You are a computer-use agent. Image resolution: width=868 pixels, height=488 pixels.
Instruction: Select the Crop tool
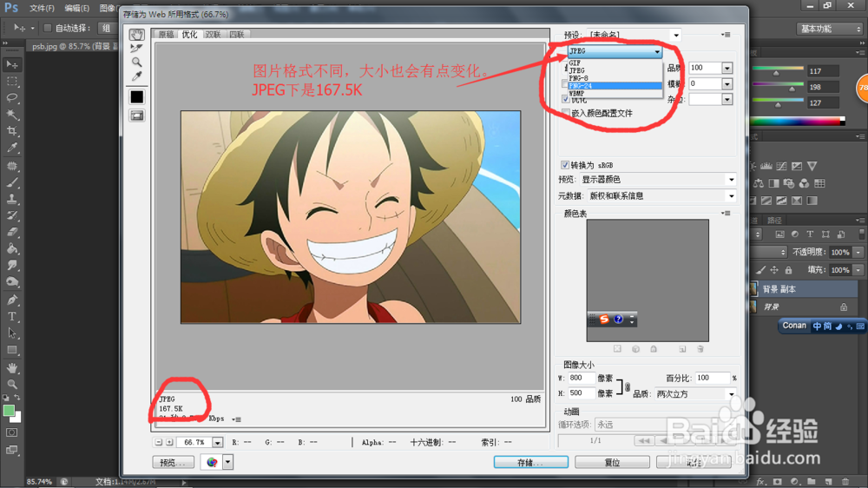[x=11, y=131]
